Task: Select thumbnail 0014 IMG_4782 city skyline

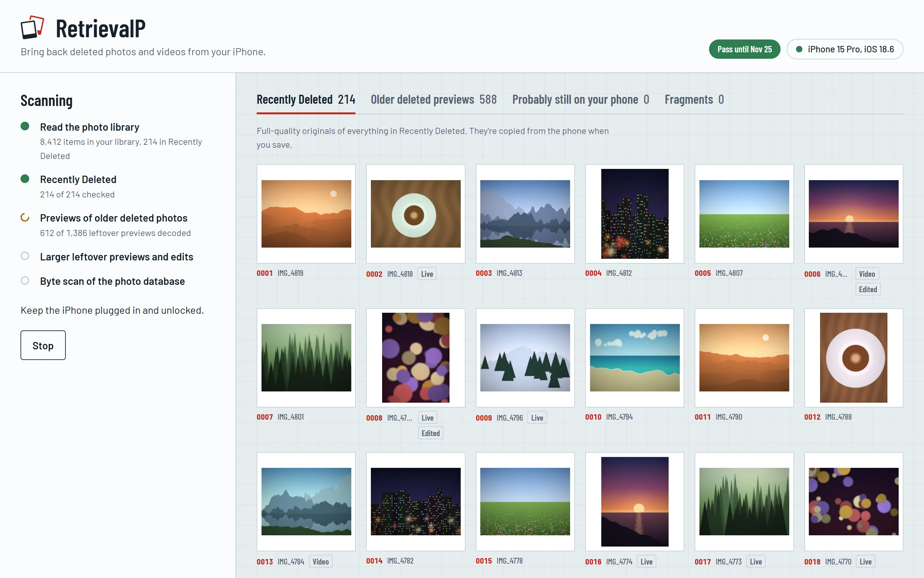Action: pos(416,502)
